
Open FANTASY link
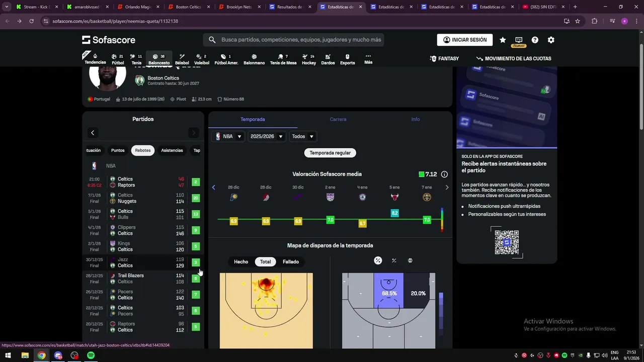tap(444, 59)
